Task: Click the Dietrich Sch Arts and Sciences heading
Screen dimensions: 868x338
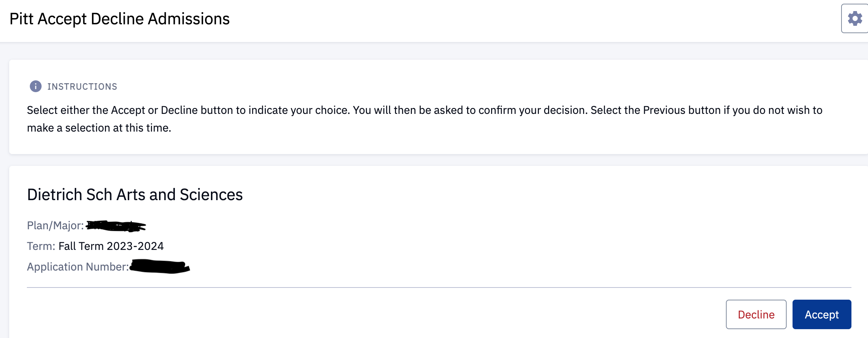Action: (x=135, y=195)
